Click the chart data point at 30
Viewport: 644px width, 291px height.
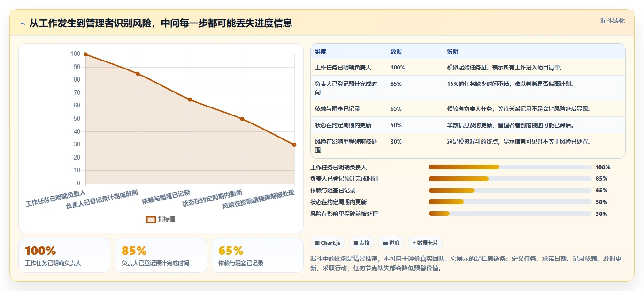click(x=294, y=145)
